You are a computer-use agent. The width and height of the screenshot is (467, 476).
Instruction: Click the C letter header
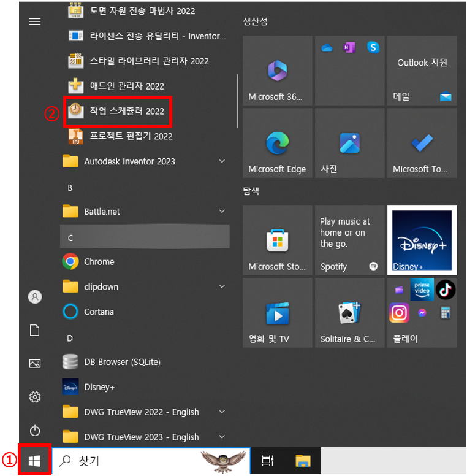(145, 237)
